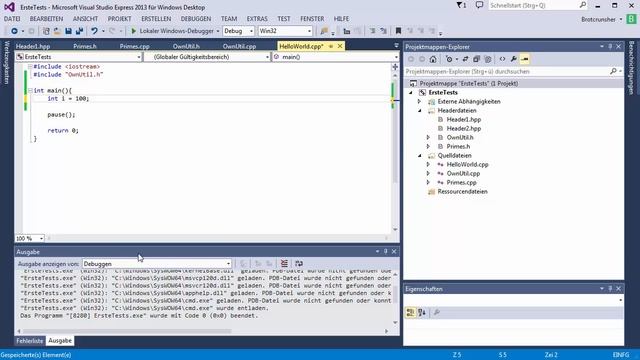Toggle a bookmark with the bookmark icon
640x360 pixels.
click(x=398, y=31)
